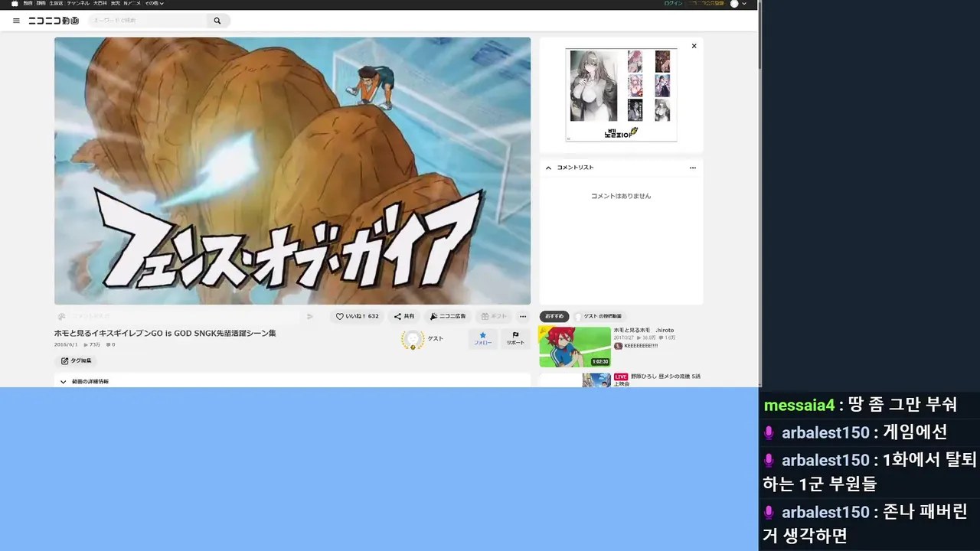The width and height of the screenshot is (980, 551).
Task: Select the おすすめ tab
Action: point(554,316)
